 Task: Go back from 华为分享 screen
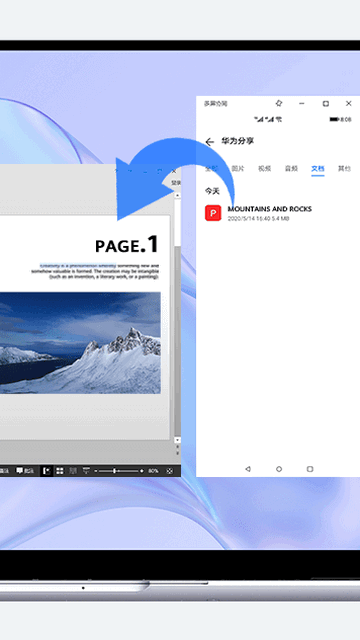[x=210, y=142]
